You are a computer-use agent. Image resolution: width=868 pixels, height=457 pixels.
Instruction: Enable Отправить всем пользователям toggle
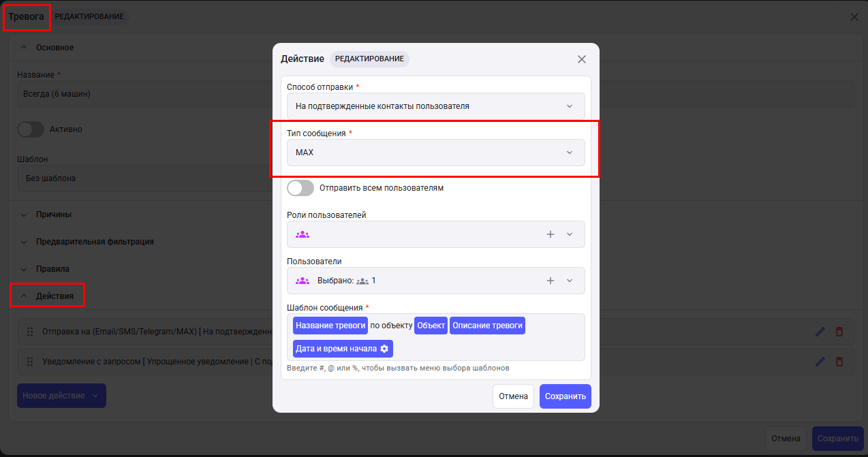click(x=300, y=188)
